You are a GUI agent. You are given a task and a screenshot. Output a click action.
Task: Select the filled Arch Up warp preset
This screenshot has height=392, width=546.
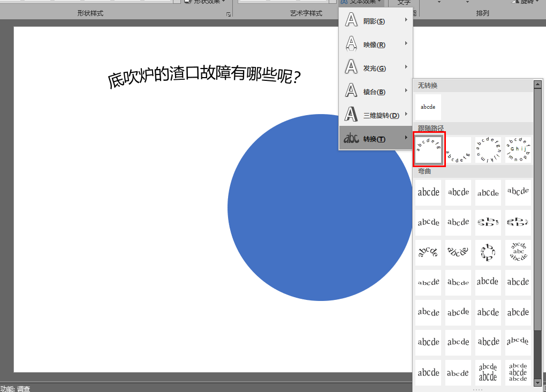(x=428, y=253)
